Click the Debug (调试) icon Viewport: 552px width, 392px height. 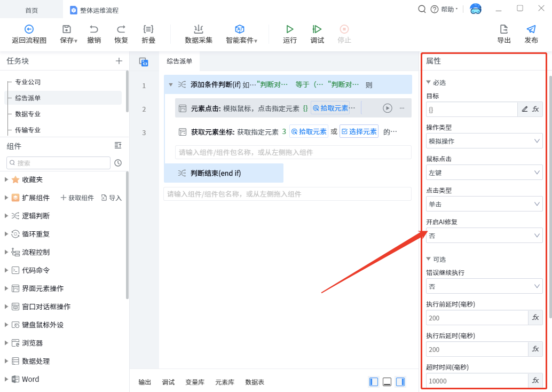[317, 29]
